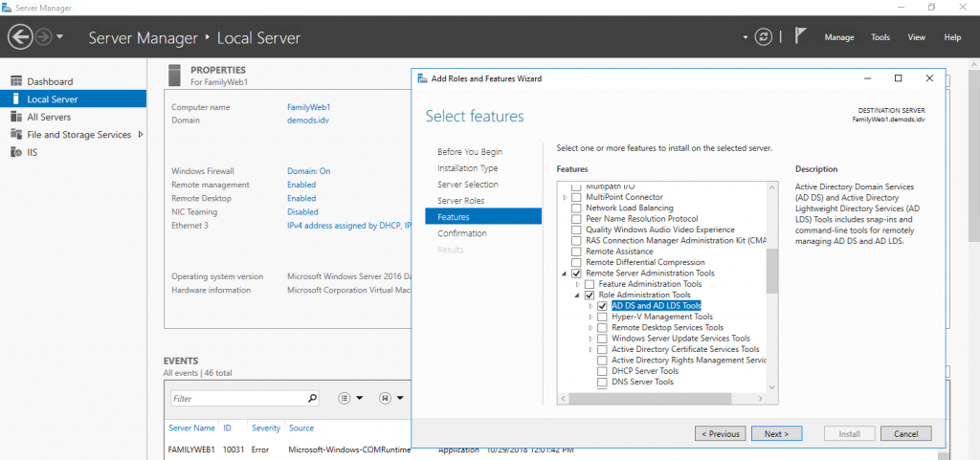
Task: Check the Remote Differential Compression checkbox
Action: (x=576, y=263)
